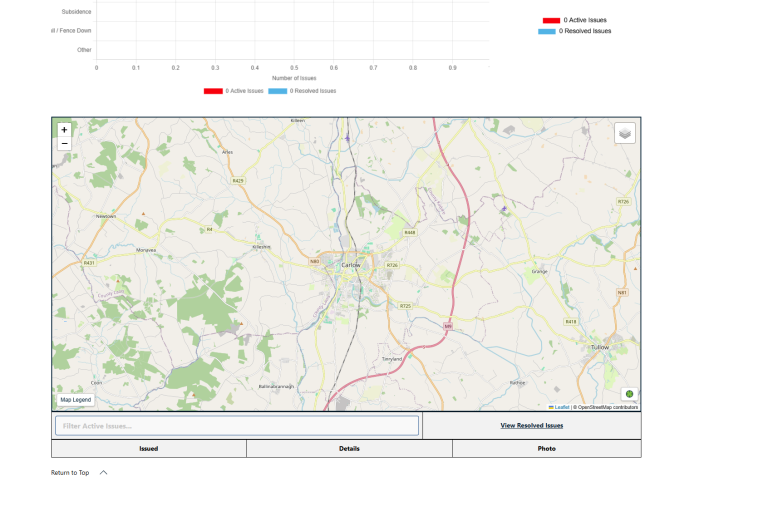768x512 pixels.
Task: Sort by the Issued column header
Action: 148,449
